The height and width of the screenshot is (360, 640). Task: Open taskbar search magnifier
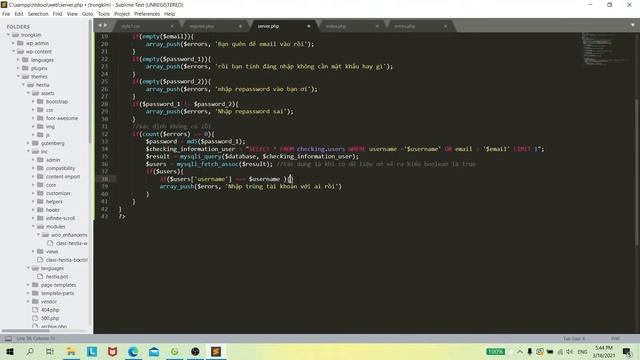click(30, 351)
